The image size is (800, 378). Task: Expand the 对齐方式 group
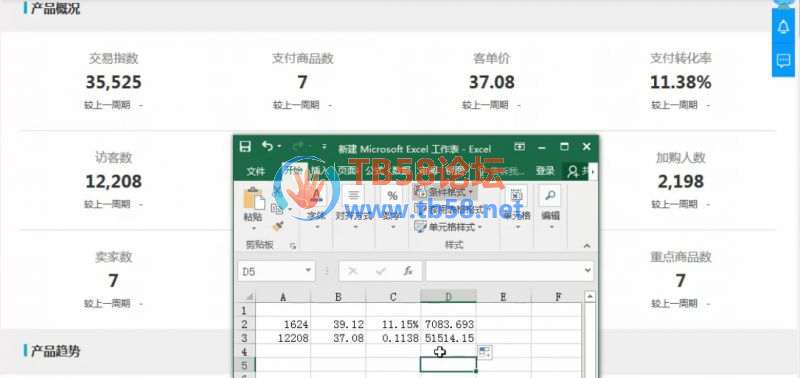click(355, 226)
